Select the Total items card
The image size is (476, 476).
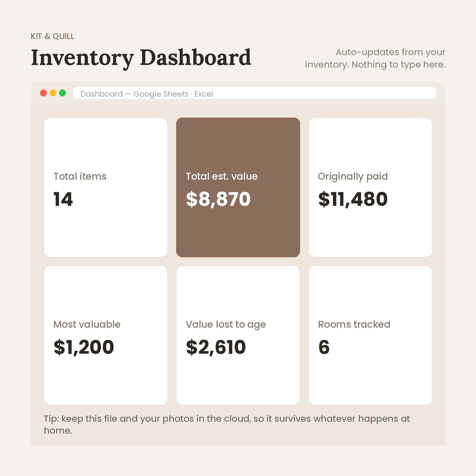tap(106, 187)
